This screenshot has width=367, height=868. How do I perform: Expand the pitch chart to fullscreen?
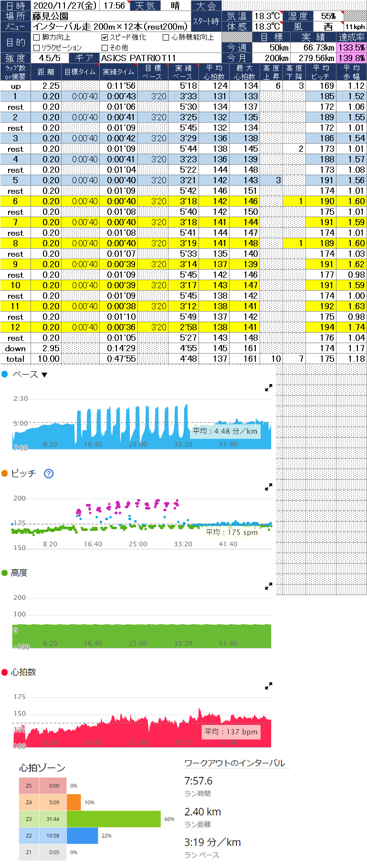point(268,487)
